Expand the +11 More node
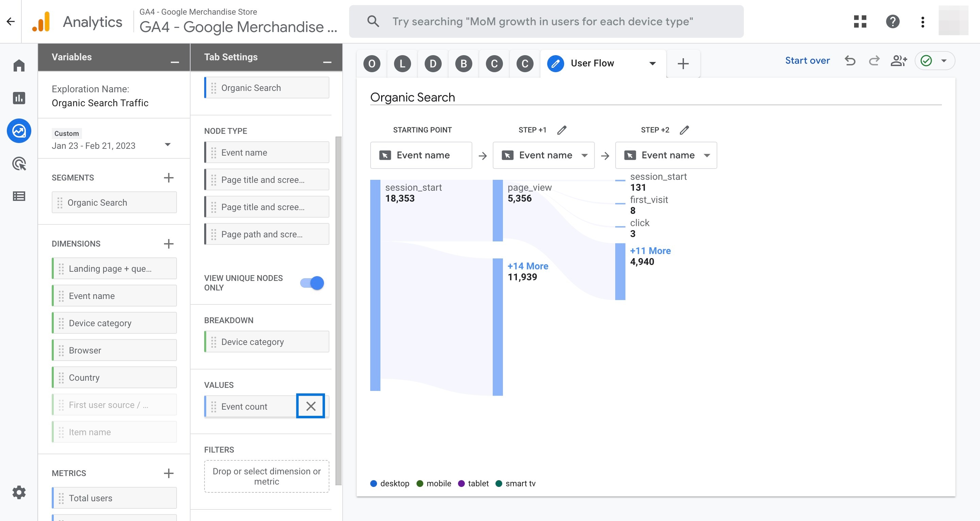 (x=650, y=251)
